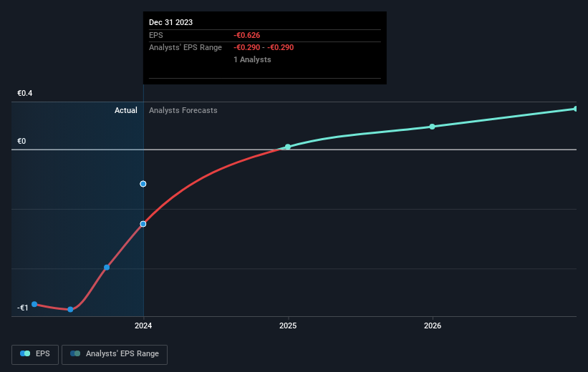Select the first EPS data point near -€1
The image size is (588, 372).
(34, 304)
